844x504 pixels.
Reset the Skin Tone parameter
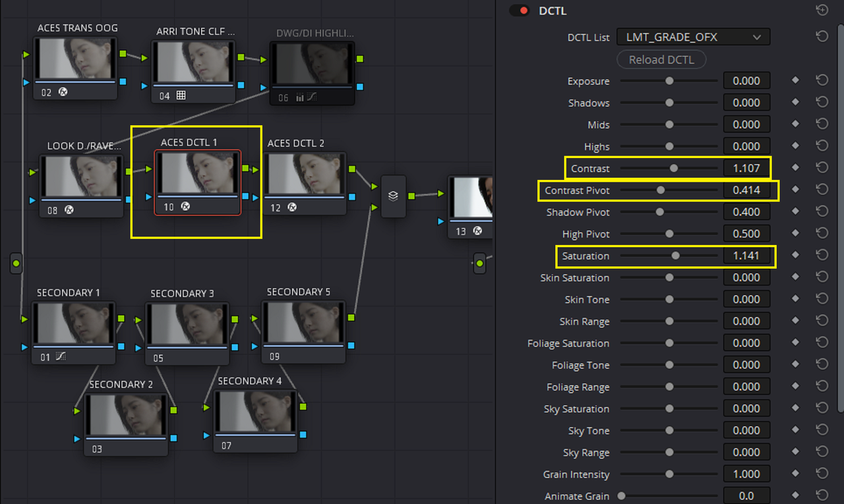click(822, 298)
